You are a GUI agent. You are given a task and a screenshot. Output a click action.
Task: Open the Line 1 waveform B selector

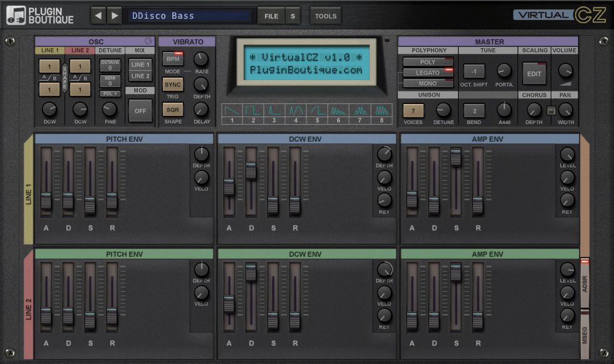tap(49, 89)
